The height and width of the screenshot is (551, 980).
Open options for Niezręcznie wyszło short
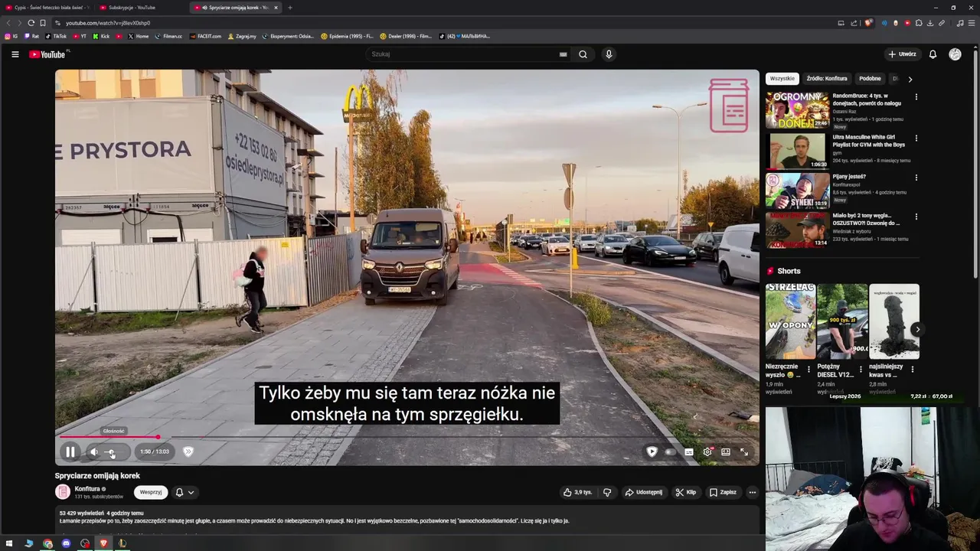pyautogui.click(x=808, y=370)
